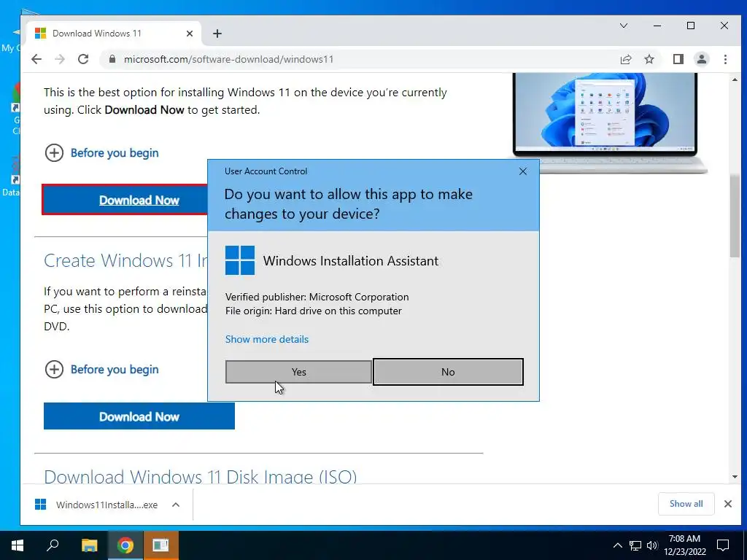Open the Windows11Installa....exe download item
The height and width of the screenshot is (560, 747).
point(97,505)
